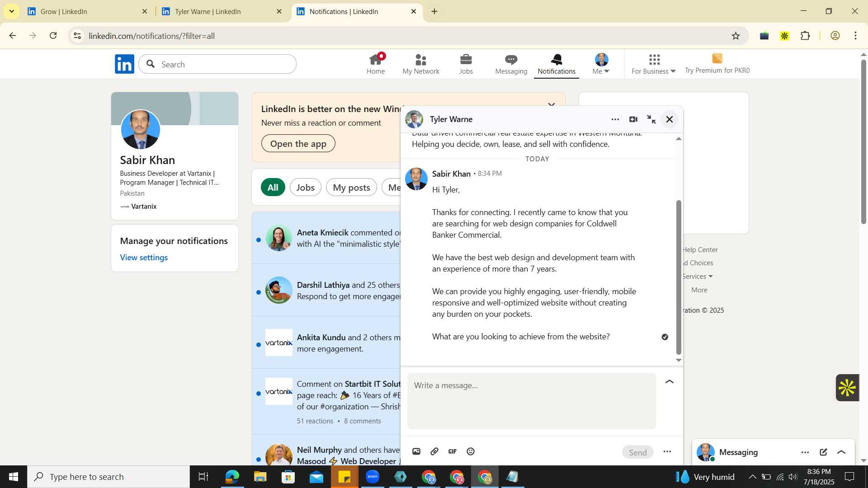Select the All notifications filter
Viewport: 868px width, 488px height.
pyautogui.click(x=273, y=187)
